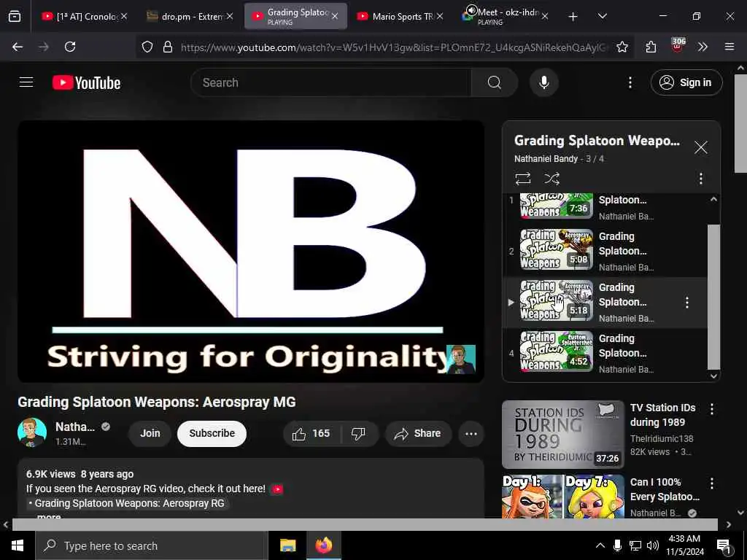Click the page horizontal scrollbar
Screen dimensions: 747x560
pos(365,524)
